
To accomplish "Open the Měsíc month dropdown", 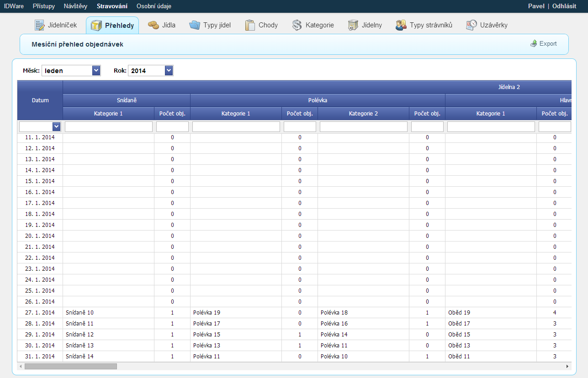I will pos(96,70).
